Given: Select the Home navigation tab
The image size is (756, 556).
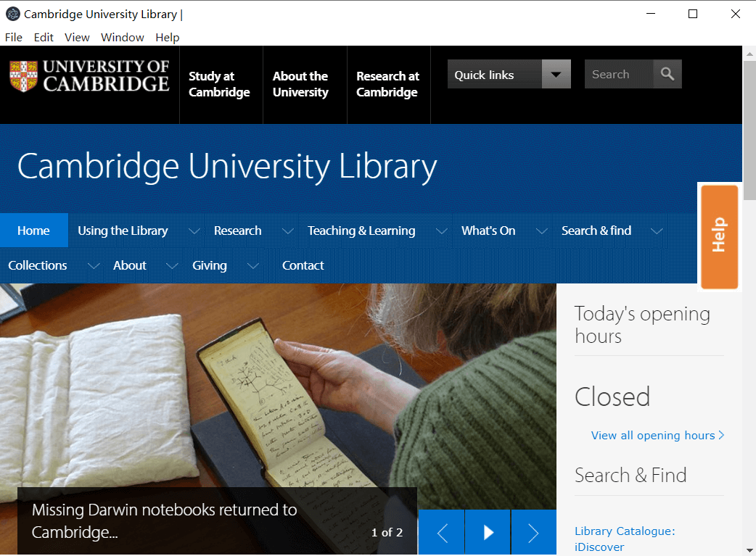Looking at the screenshot, I should 34,231.
